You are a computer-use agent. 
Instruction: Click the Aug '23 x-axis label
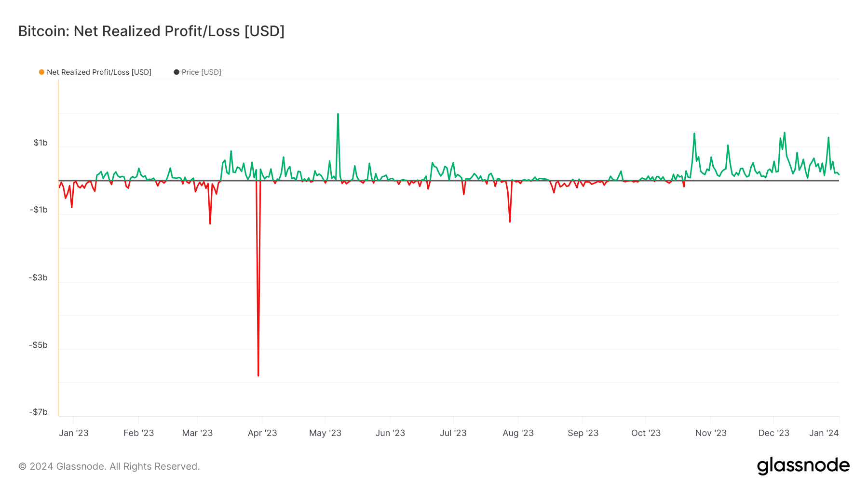(x=518, y=433)
